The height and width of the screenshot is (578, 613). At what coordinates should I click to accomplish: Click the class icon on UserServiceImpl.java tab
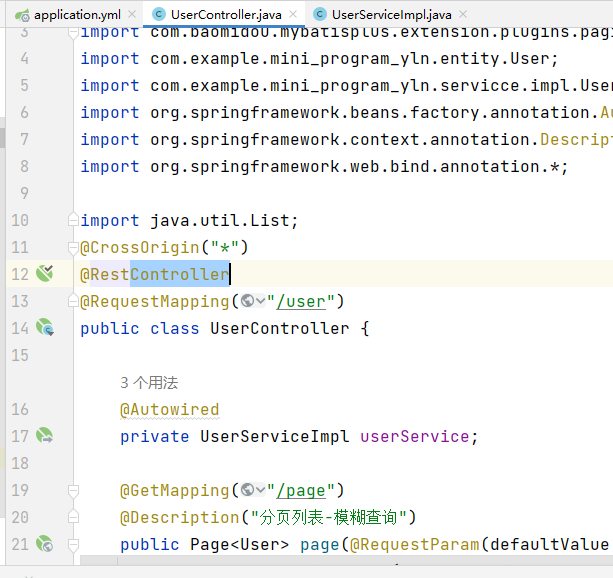[319, 14]
